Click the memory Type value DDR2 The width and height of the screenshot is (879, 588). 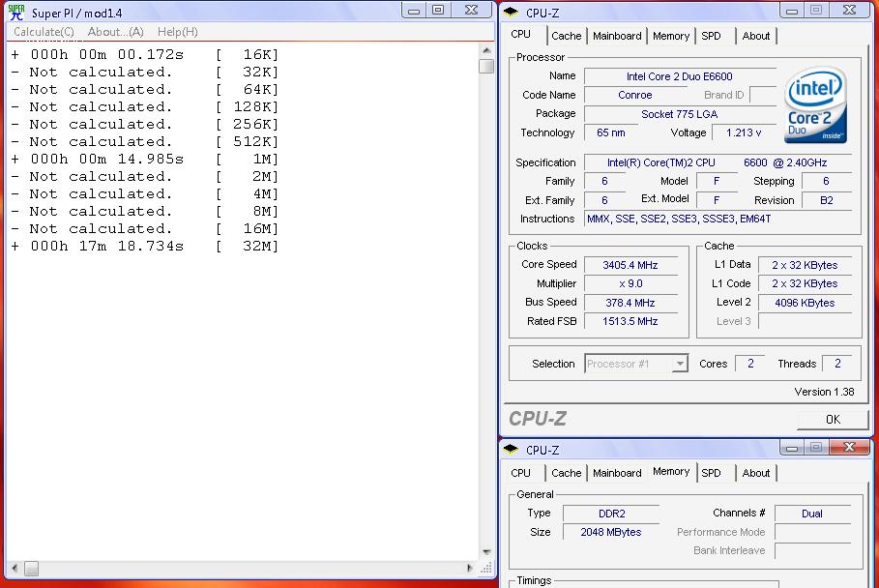(611, 514)
